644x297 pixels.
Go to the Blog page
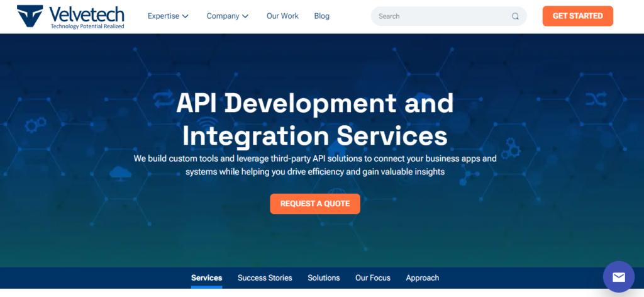tap(321, 16)
